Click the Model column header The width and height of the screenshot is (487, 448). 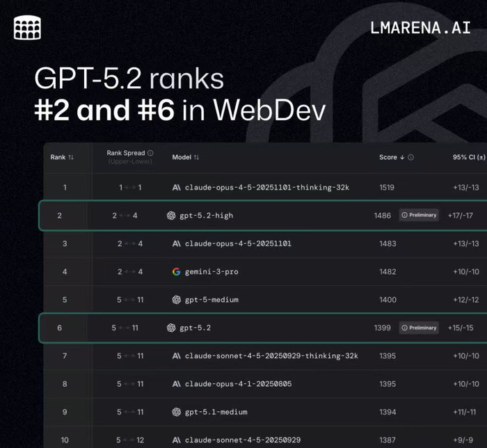pos(182,157)
